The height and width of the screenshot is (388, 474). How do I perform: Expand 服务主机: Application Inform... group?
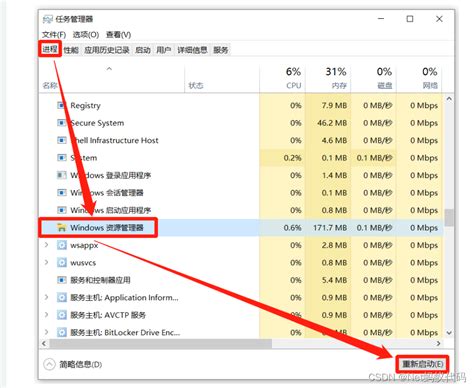tap(46, 297)
